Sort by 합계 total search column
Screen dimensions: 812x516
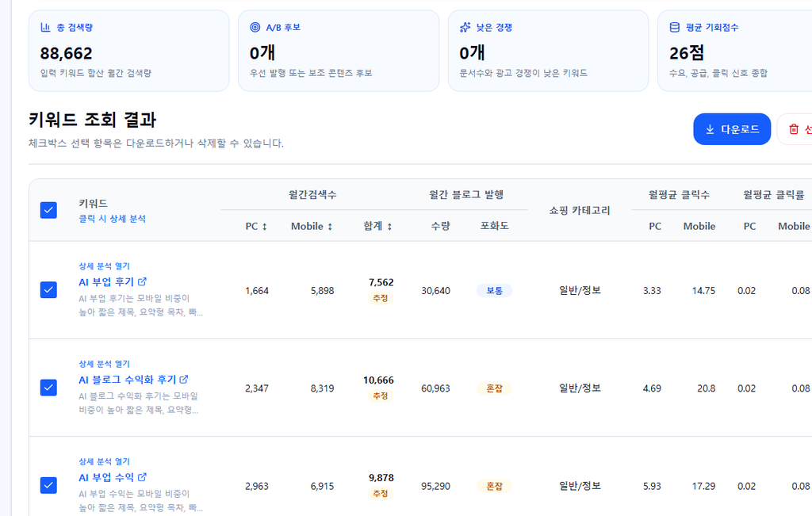(378, 226)
